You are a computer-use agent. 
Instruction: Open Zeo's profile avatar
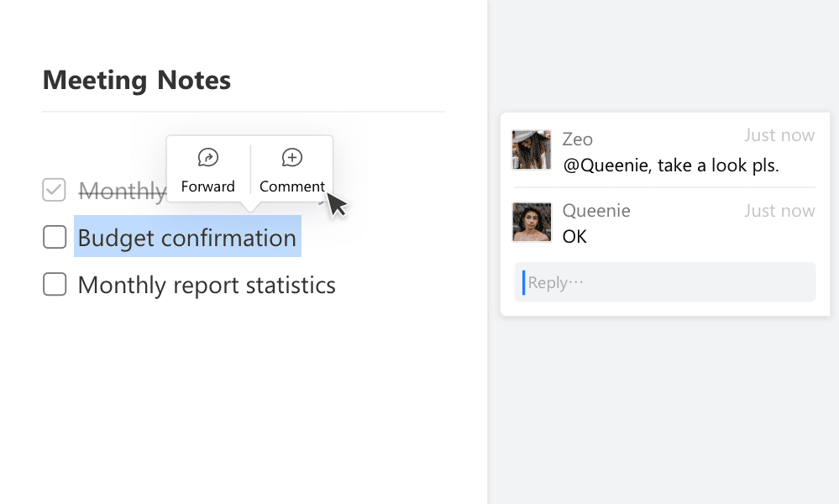click(532, 150)
